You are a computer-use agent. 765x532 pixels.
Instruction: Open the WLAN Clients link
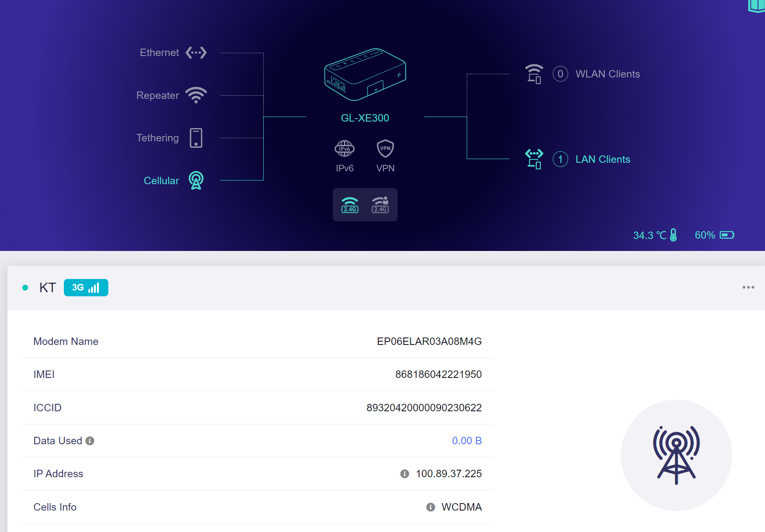pyautogui.click(x=608, y=74)
